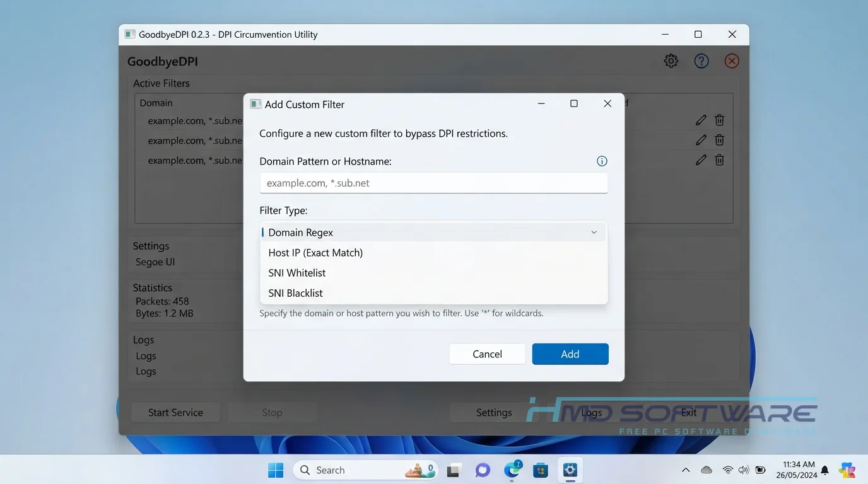868x484 pixels.
Task: Choose SNI Blacklist option
Action: pos(434,293)
